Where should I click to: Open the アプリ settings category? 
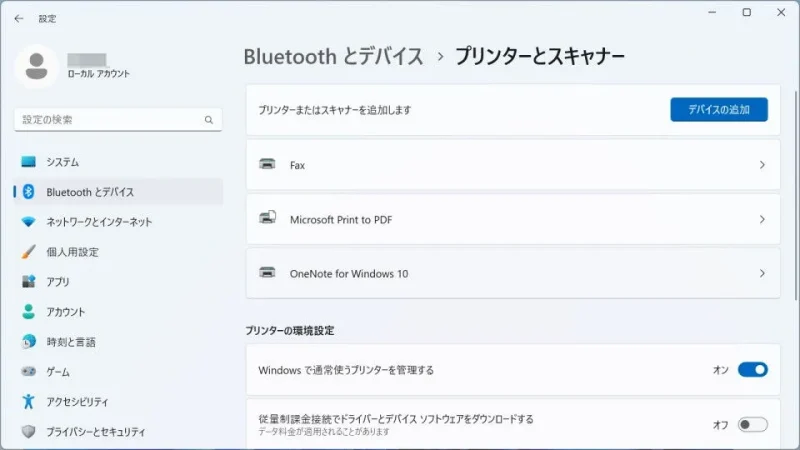[x=58, y=282]
